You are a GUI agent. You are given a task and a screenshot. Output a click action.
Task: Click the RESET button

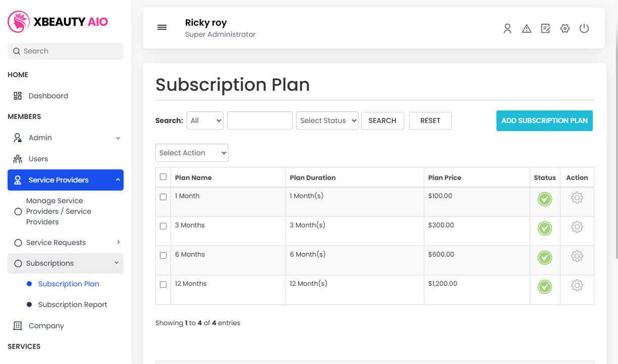tap(430, 120)
